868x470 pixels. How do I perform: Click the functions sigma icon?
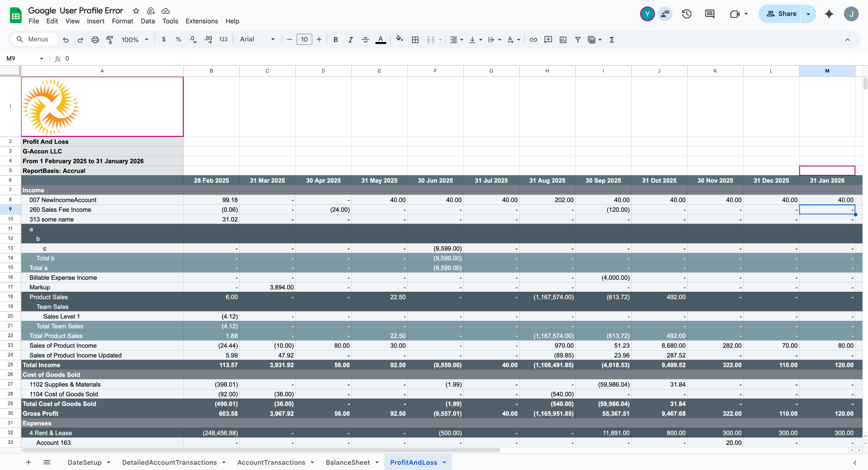coord(612,40)
